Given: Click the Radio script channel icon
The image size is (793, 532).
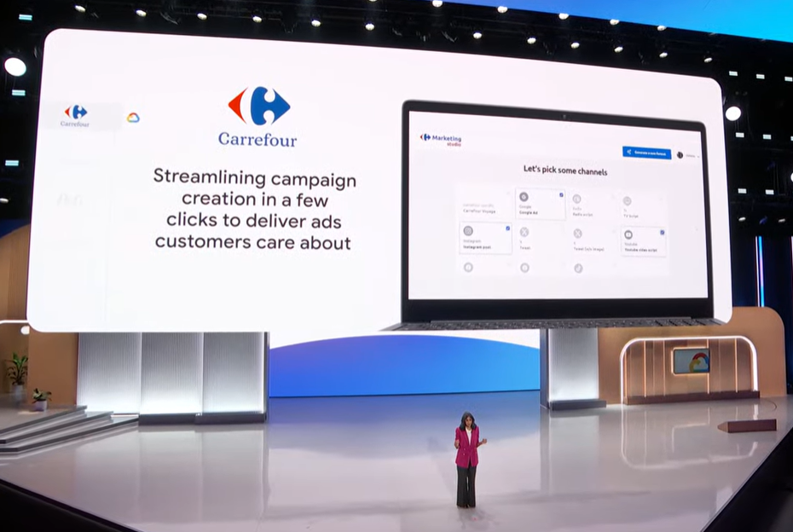Looking at the screenshot, I should tap(577, 198).
